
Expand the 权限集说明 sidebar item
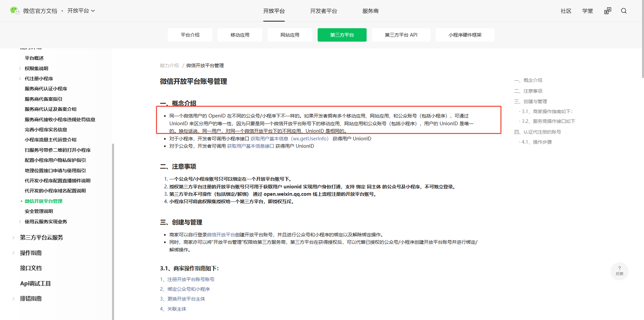click(x=20, y=68)
